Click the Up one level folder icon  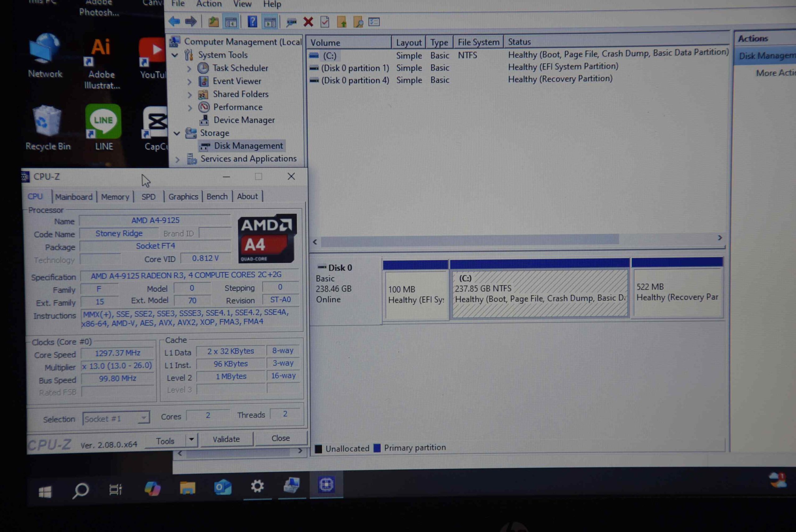tap(213, 22)
